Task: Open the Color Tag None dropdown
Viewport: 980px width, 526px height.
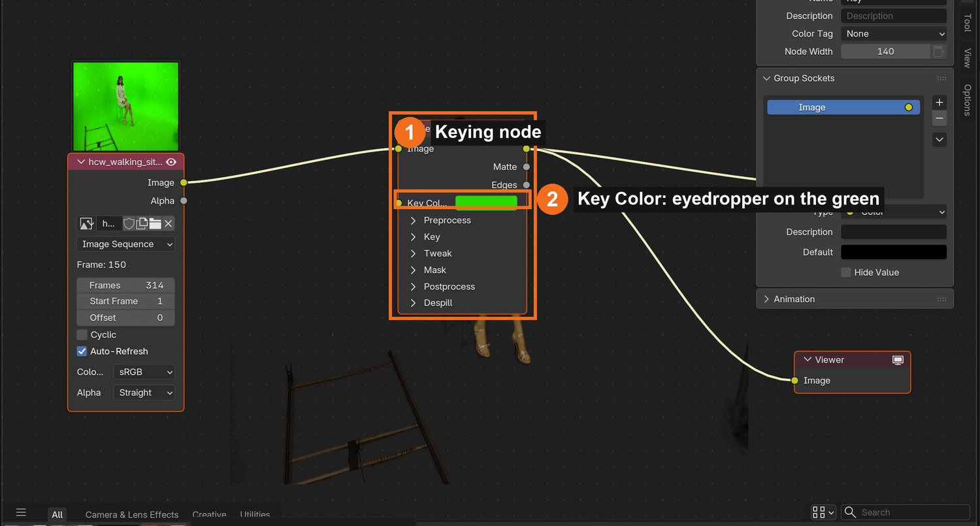Action: point(894,34)
